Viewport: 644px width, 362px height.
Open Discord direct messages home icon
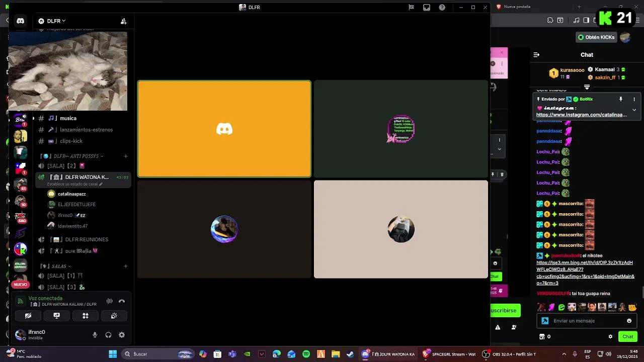[20, 21]
